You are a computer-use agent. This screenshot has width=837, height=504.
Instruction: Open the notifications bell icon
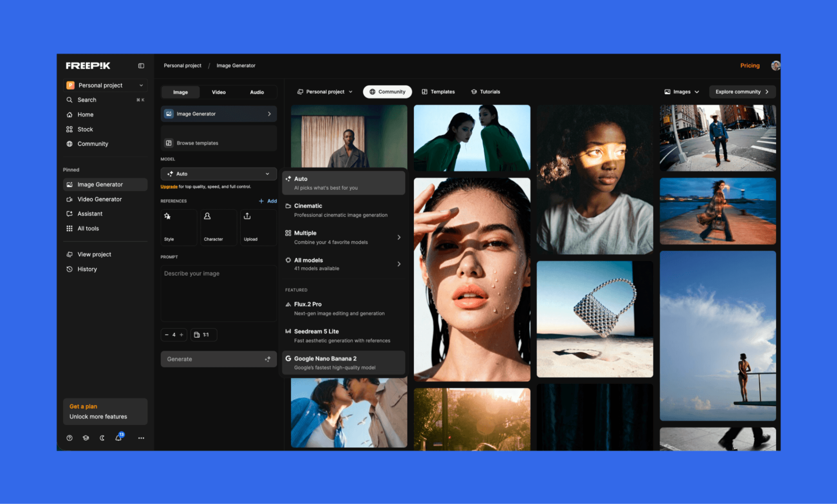(x=118, y=438)
